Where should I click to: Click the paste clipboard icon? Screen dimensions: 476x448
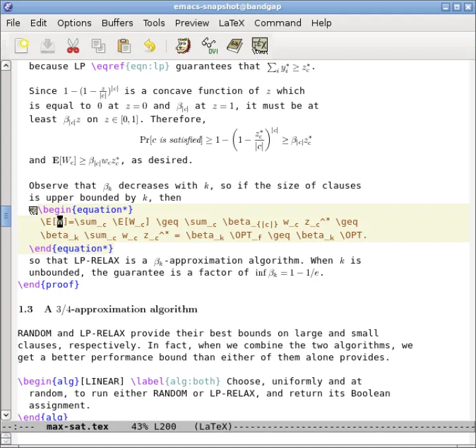pos(124,46)
